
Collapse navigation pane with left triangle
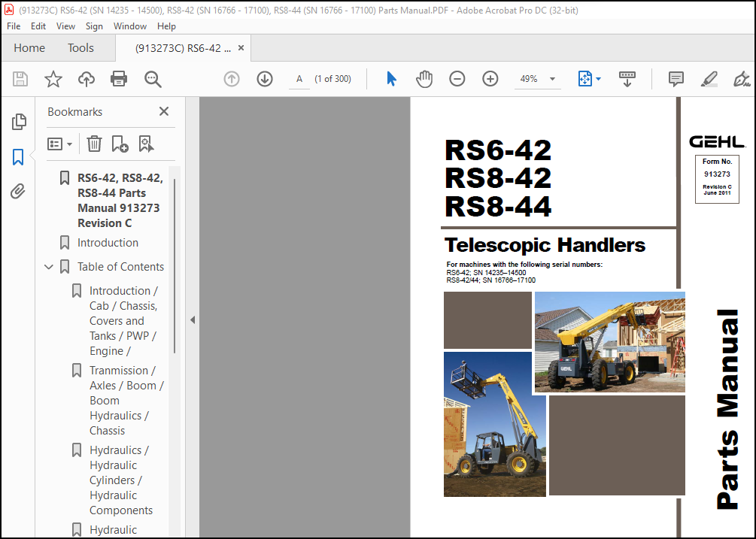click(193, 319)
